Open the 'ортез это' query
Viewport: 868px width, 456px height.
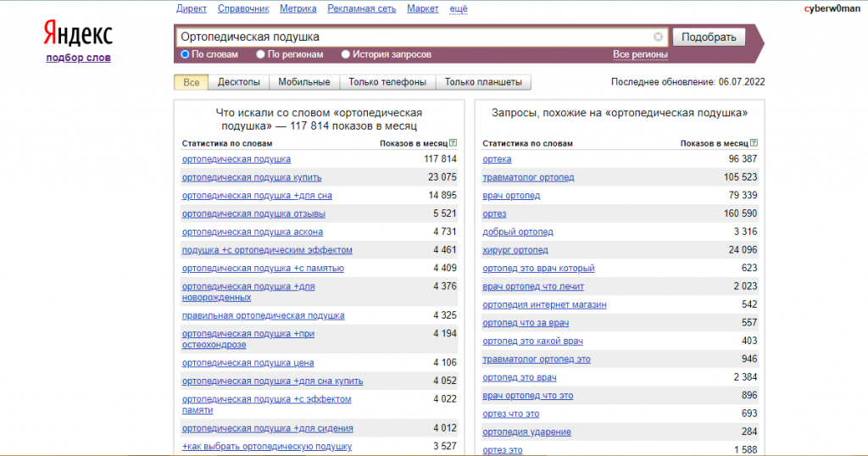pyautogui.click(x=502, y=450)
